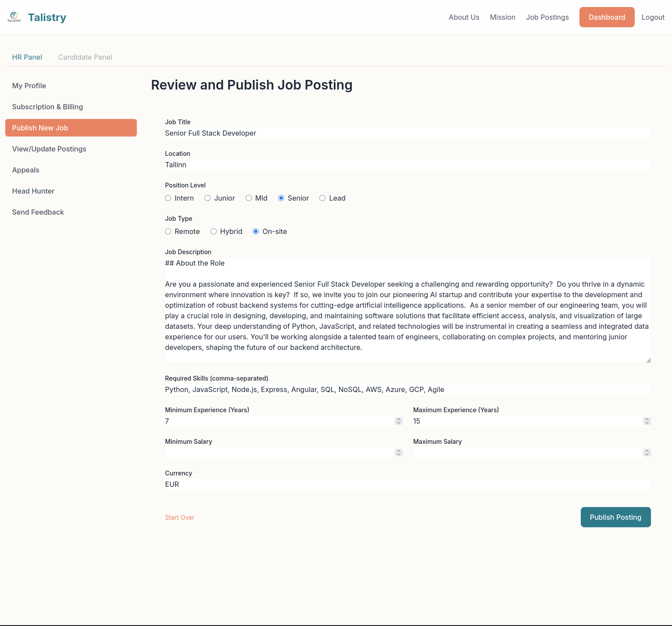Open the HR Panel tab
This screenshot has height=626, width=672.
[27, 57]
